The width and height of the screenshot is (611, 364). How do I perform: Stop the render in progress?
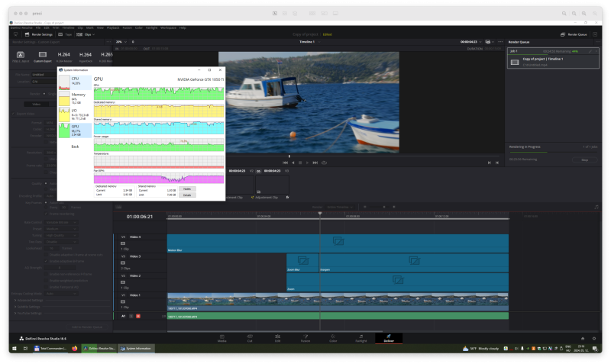(x=584, y=160)
